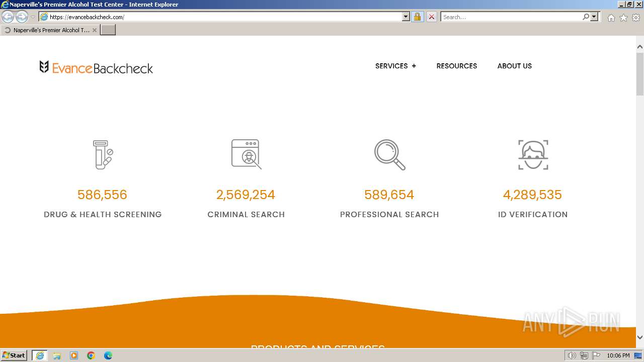The height and width of the screenshot is (362, 644).
Task: Click the vertical scrollbar thumb
Action: [x=640, y=73]
